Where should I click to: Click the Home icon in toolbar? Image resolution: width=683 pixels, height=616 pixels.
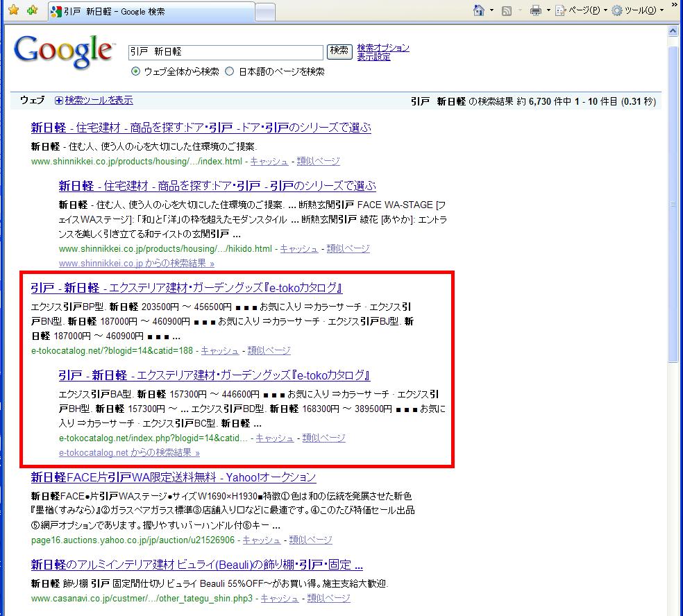click(x=478, y=10)
